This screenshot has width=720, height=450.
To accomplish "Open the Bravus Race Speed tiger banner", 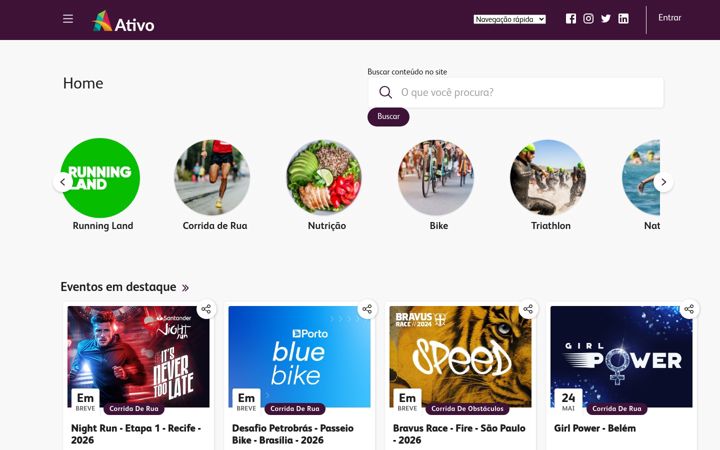I will coord(461,357).
